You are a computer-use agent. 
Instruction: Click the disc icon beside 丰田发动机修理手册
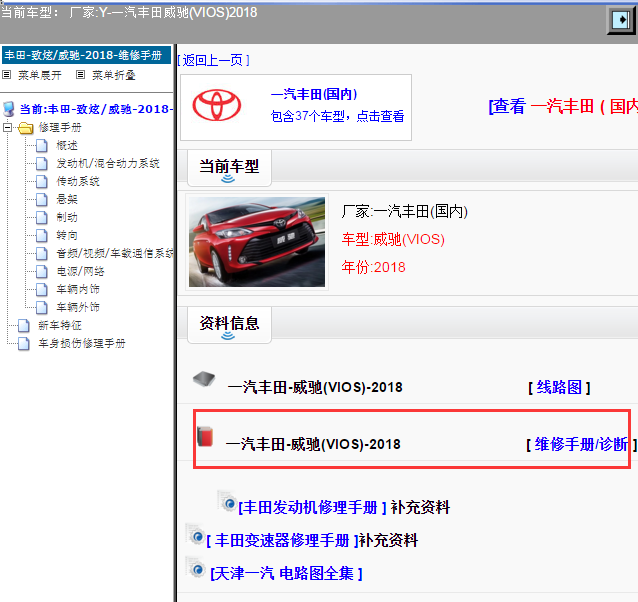coord(227,502)
